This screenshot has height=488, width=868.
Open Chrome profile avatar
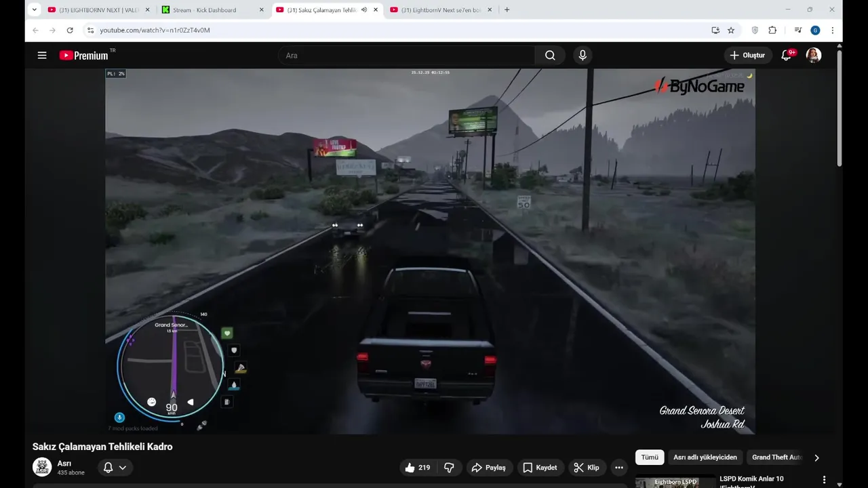tap(815, 30)
